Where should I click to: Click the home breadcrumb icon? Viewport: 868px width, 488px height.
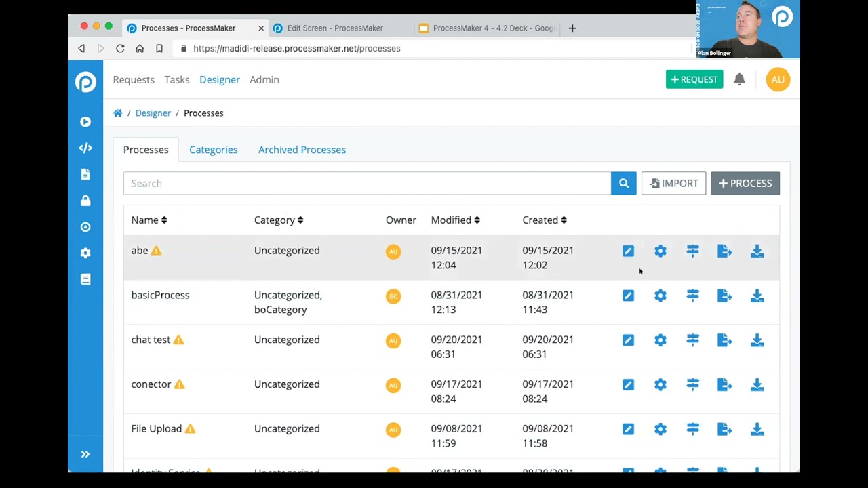118,113
